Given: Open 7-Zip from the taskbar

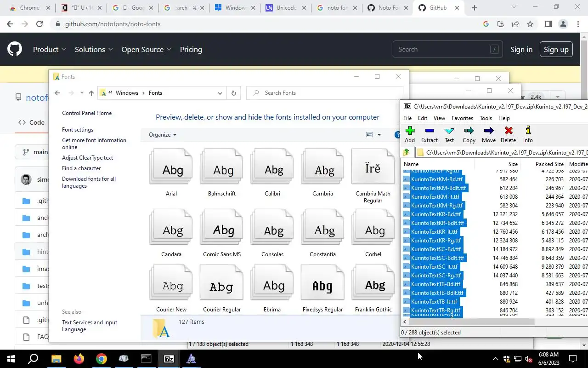Looking at the screenshot, I should coord(169,359).
